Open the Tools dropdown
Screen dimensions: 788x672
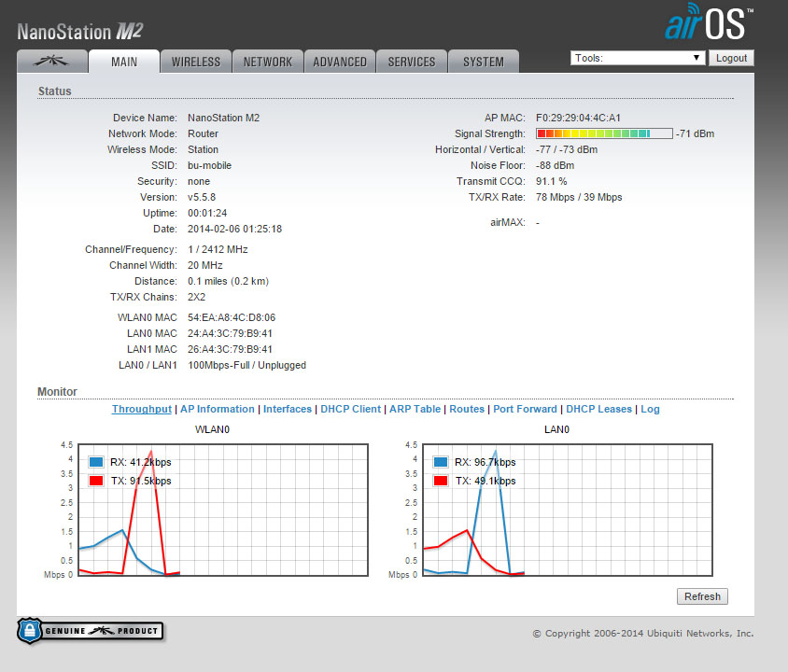pyautogui.click(x=638, y=58)
